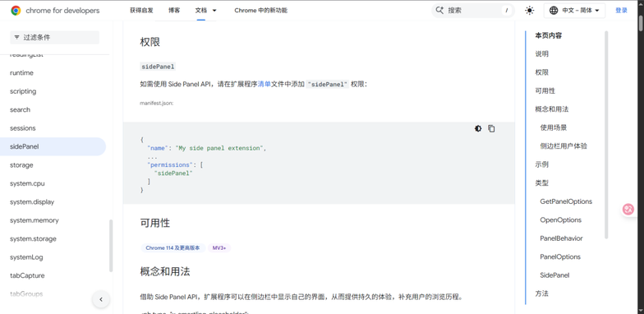Image resolution: width=644 pixels, height=314 pixels.
Task: Open Chrome 中的新功能 tab
Action: pyautogui.click(x=261, y=11)
